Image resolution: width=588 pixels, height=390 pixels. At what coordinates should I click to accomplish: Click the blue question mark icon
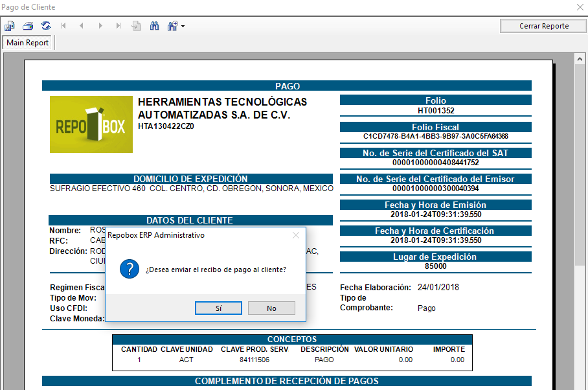click(130, 270)
